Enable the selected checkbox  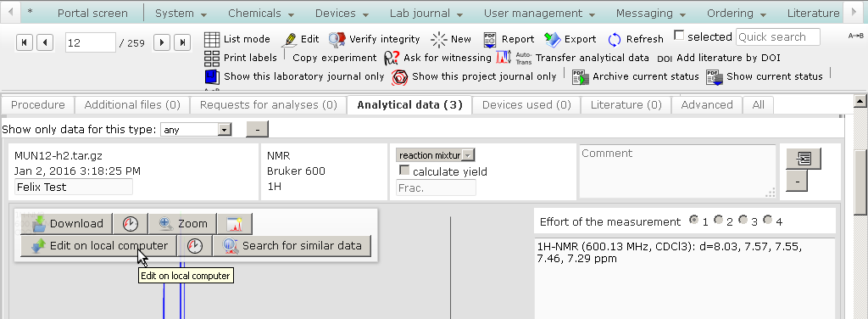click(x=679, y=36)
